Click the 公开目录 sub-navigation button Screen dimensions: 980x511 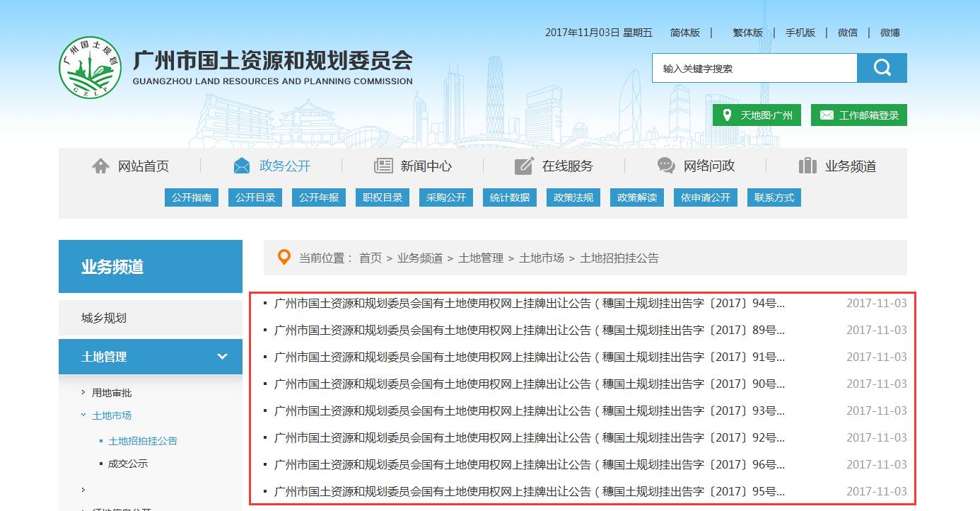coord(255,197)
